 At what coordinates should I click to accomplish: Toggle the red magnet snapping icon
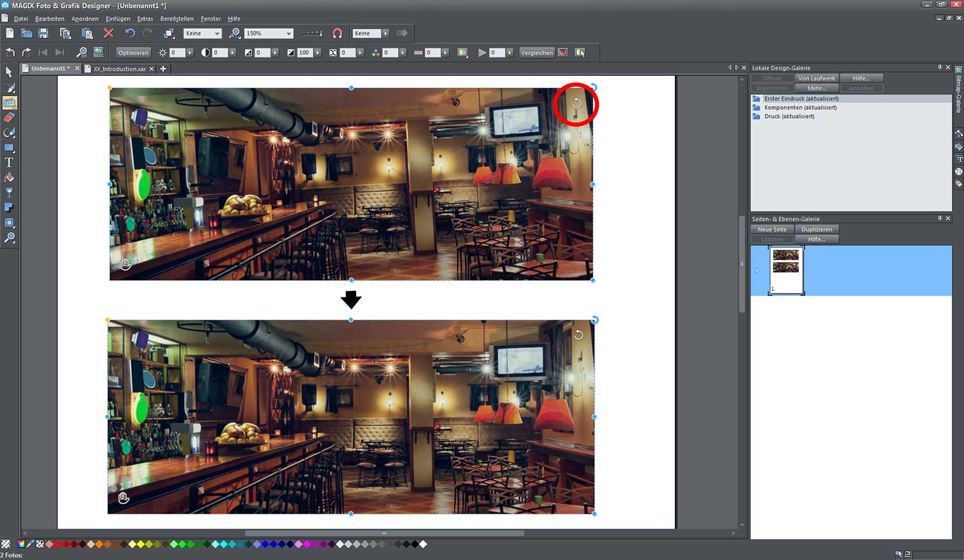337,33
